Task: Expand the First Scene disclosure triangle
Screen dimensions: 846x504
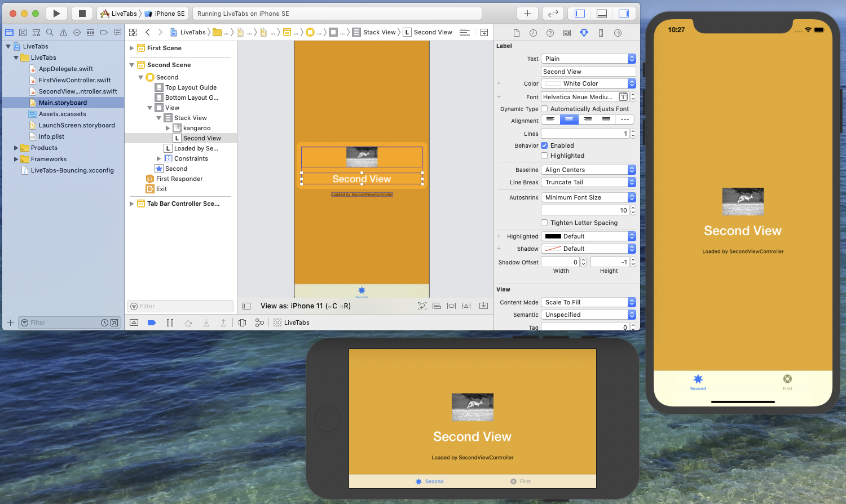Action: click(x=132, y=48)
